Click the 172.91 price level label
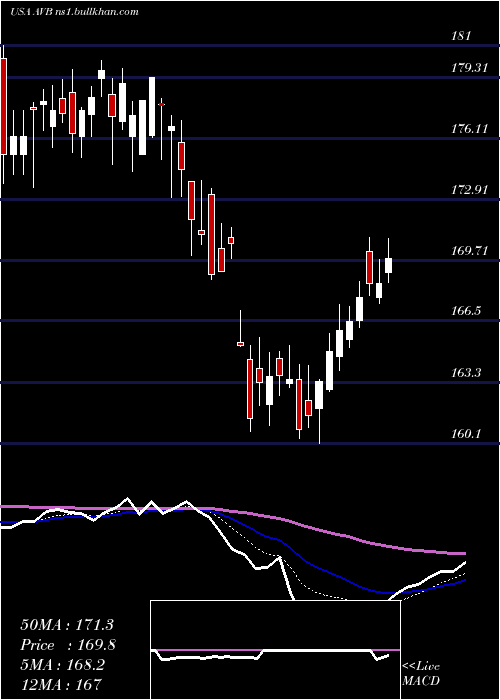This screenshot has width=500, height=700. [468, 190]
